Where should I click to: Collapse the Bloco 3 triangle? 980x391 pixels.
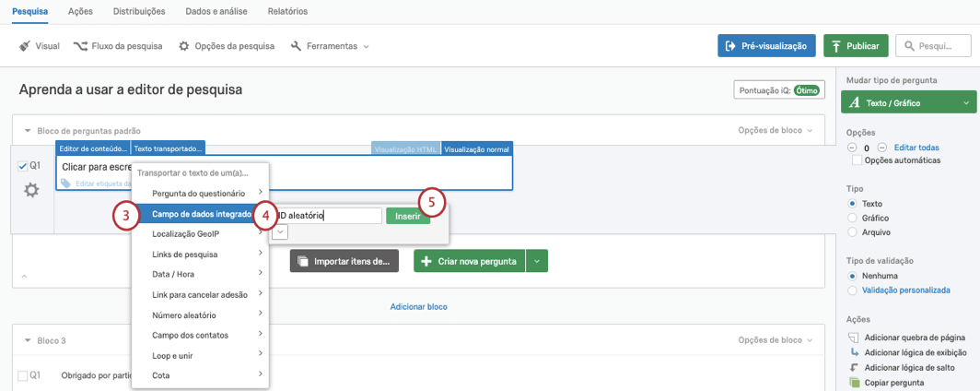coord(28,340)
